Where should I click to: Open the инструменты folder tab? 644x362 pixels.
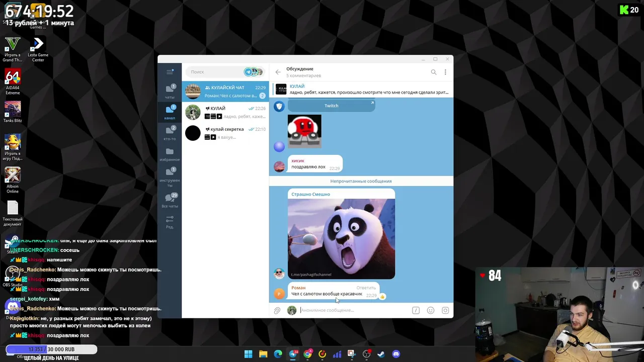170,177
